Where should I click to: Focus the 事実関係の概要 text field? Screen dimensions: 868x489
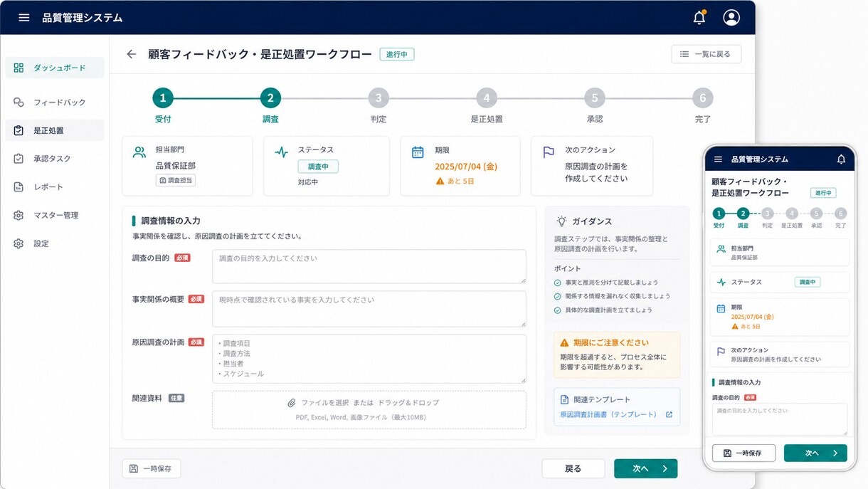pyautogui.click(x=369, y=309)
